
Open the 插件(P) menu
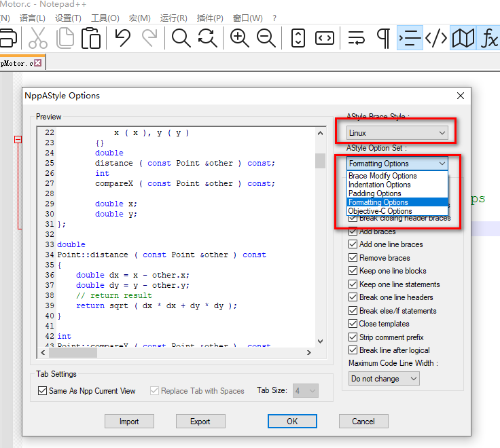(x=210, y=18)
